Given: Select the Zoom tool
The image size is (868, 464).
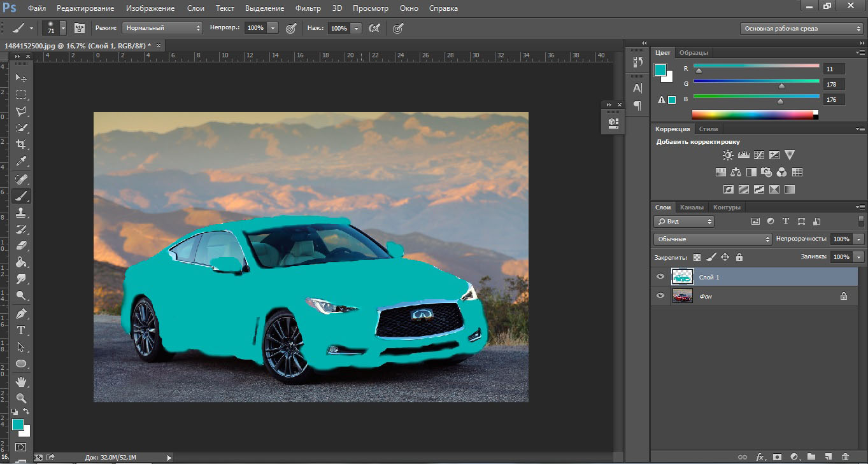Looking at the screenshot, I should click(x=21, y=398).
